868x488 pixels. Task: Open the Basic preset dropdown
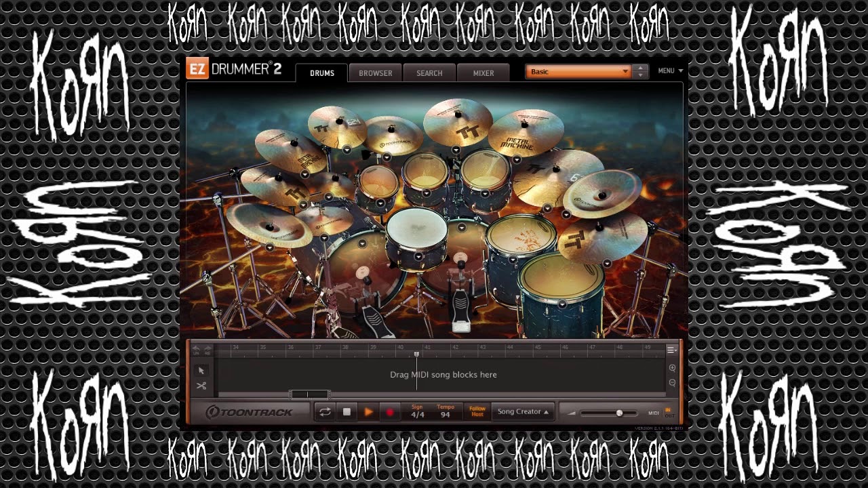point(578,71)
